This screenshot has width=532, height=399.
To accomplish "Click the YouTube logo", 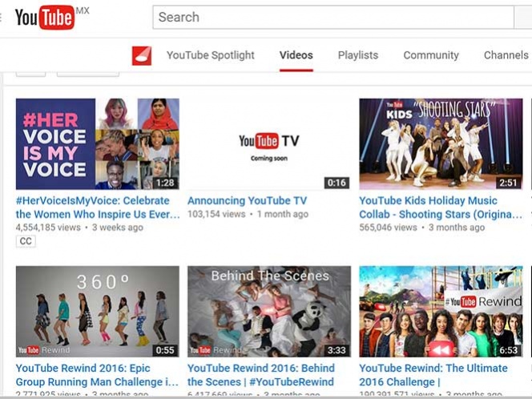I will 45,18.
